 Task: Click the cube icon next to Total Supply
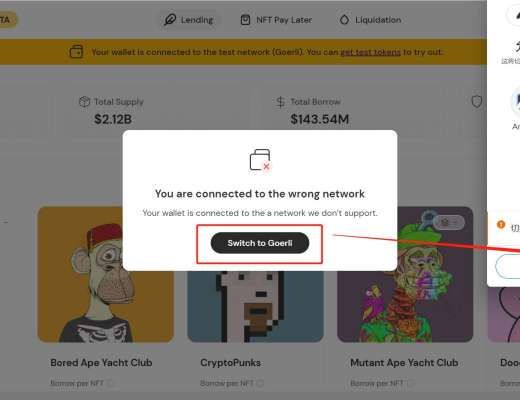pyautogui.click(x=85, y=102)
